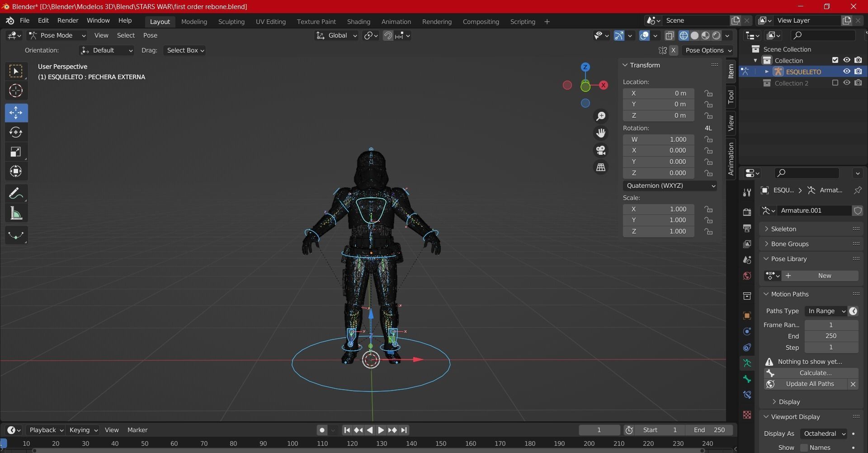Switch to Modeling workspace tab
This screenshot has width=868, height=453.
tap(194, 22)
